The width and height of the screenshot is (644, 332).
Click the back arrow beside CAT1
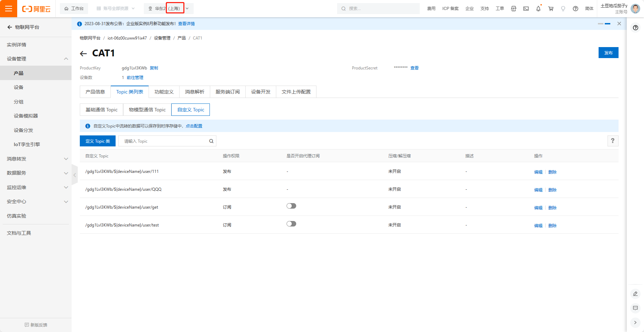tap(83, 53)
